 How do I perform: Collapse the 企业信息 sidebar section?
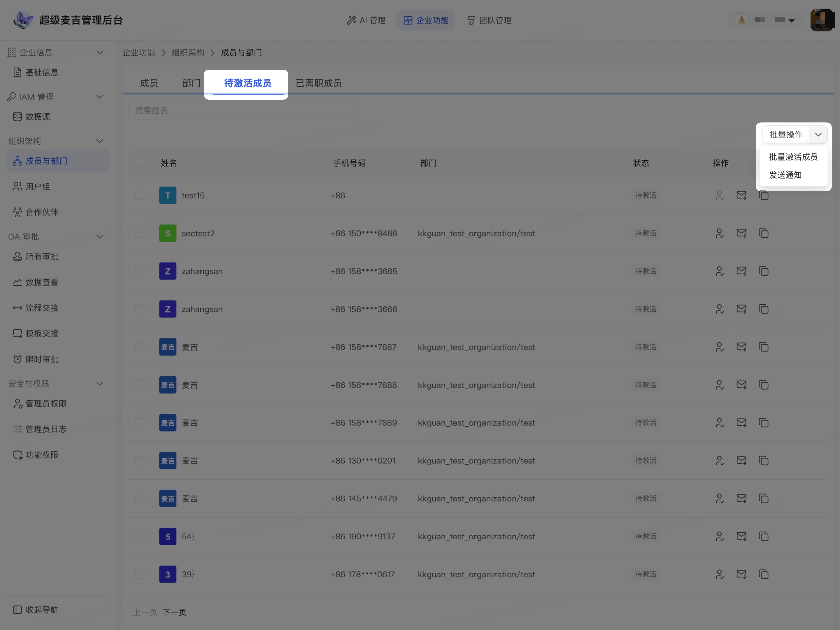point(99,52)
